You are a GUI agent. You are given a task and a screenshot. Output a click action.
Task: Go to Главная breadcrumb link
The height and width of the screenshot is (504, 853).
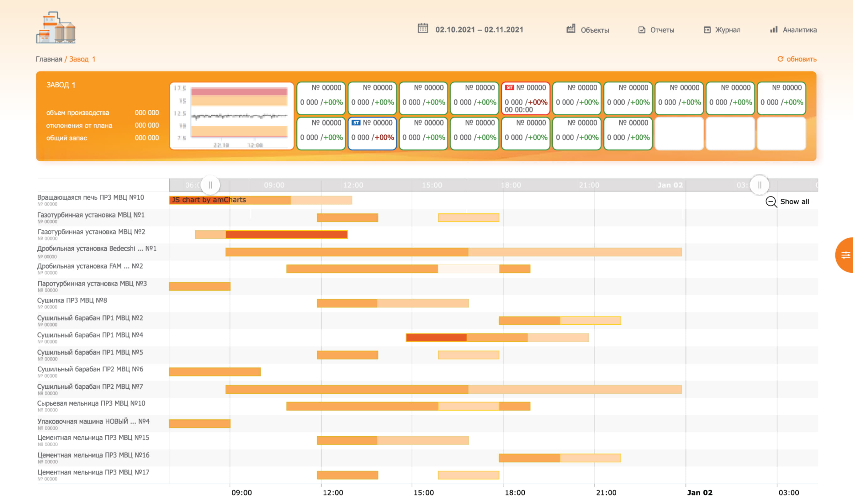(49, 59)
